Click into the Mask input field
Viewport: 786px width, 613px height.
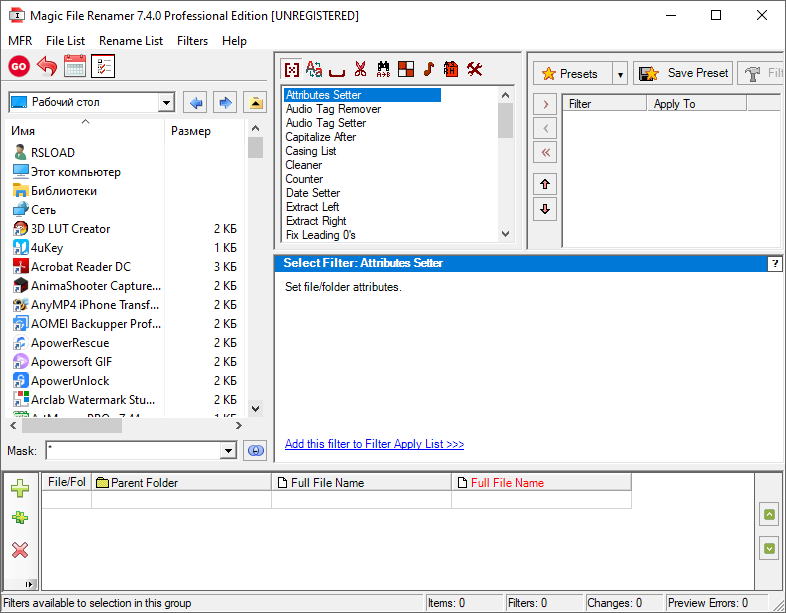tap(133, 451)
